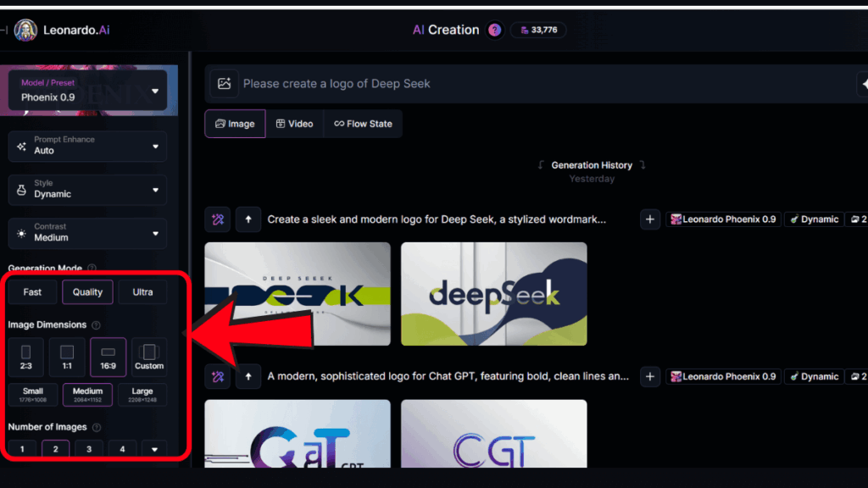Select the Fast generation mode
The image size is (868, 488).
pos(32,292)
